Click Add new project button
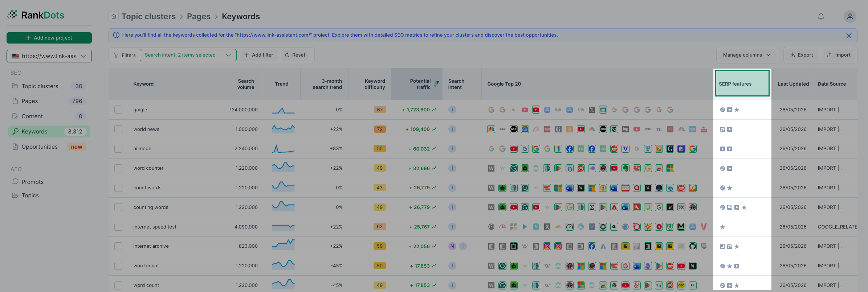This screenshot has height=292, width=868. click(x=49, y=38)
